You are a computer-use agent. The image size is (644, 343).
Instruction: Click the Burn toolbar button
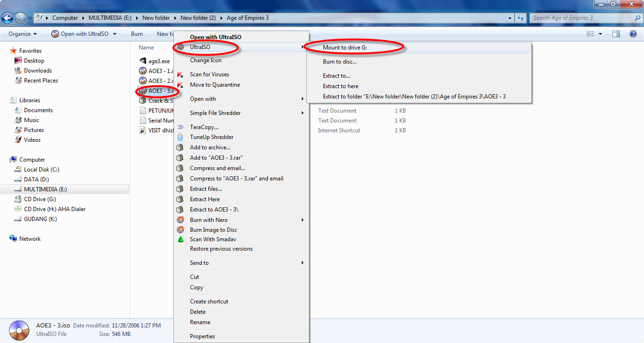click(x=137, y=34)
